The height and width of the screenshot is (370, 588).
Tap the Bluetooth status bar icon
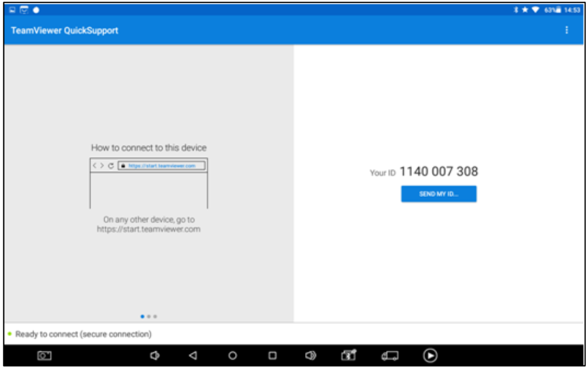point(516,10)
